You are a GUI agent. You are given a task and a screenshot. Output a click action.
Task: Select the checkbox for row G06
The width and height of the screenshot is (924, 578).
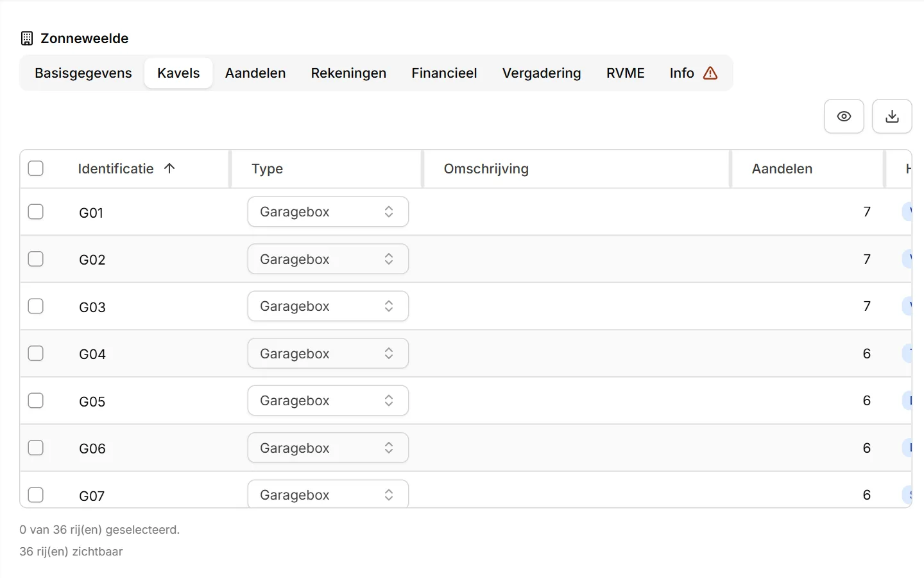click(36, 448)
